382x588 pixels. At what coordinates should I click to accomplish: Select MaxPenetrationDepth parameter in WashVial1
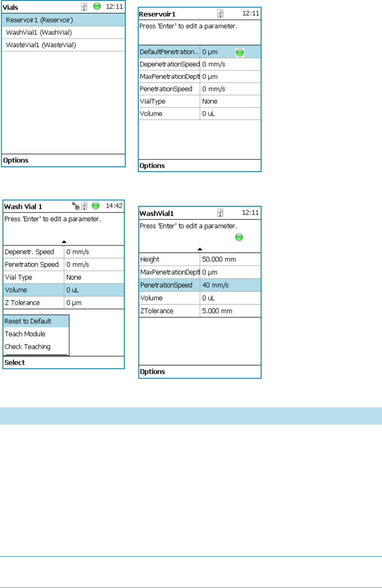pos(200,272)
